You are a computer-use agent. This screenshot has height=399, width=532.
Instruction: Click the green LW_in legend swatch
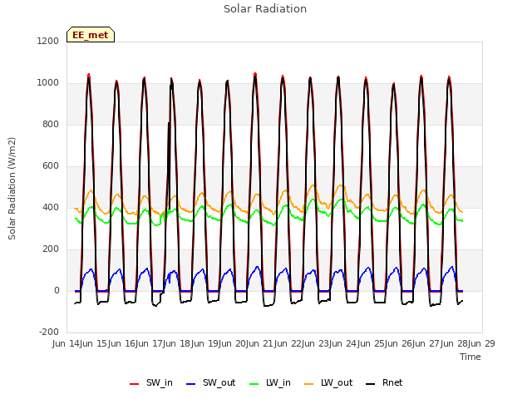click(x=254, y=384)
